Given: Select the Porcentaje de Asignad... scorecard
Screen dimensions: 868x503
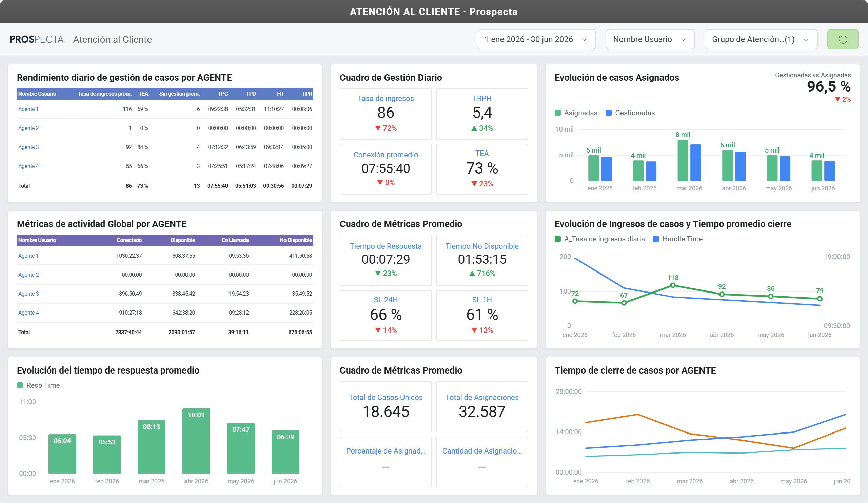Looking at the screenshot, I should pyautogui.click(x=386, y=462).
